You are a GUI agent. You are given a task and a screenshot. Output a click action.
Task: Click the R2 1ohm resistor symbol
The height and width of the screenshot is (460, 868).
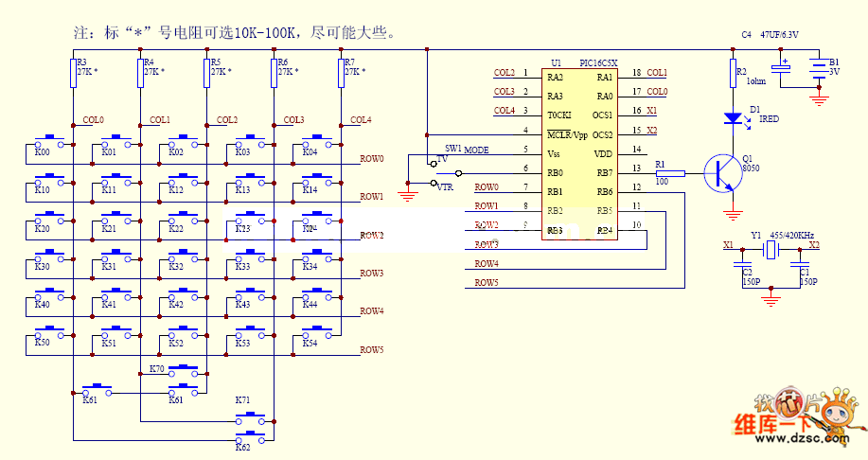(x=732, y=73)
